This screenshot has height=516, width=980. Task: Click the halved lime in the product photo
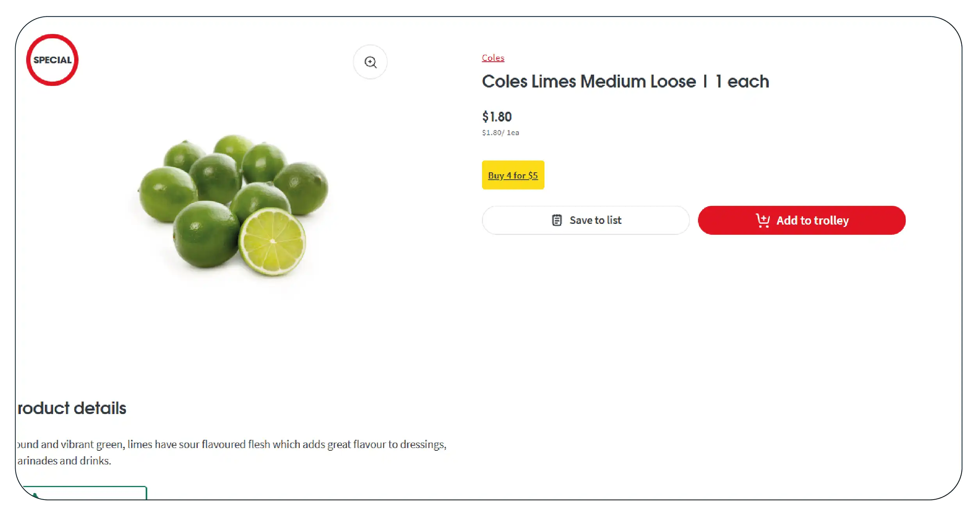click(x=272, y=241)
